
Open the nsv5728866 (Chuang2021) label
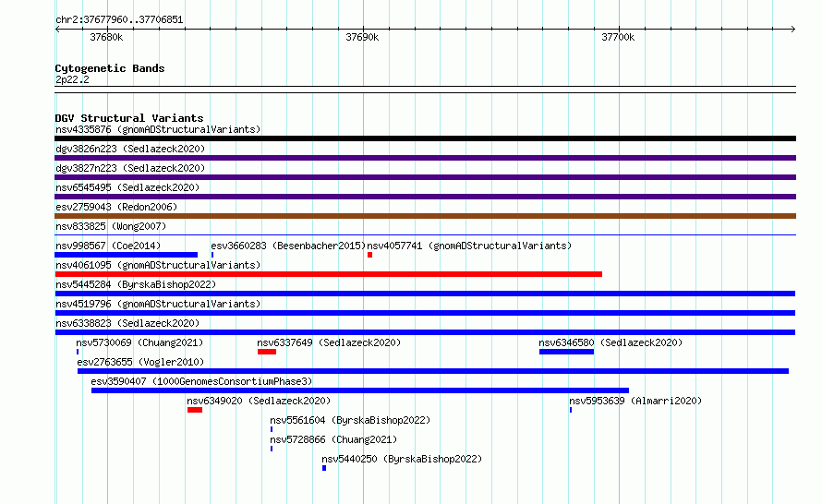[x=333, y=439]
